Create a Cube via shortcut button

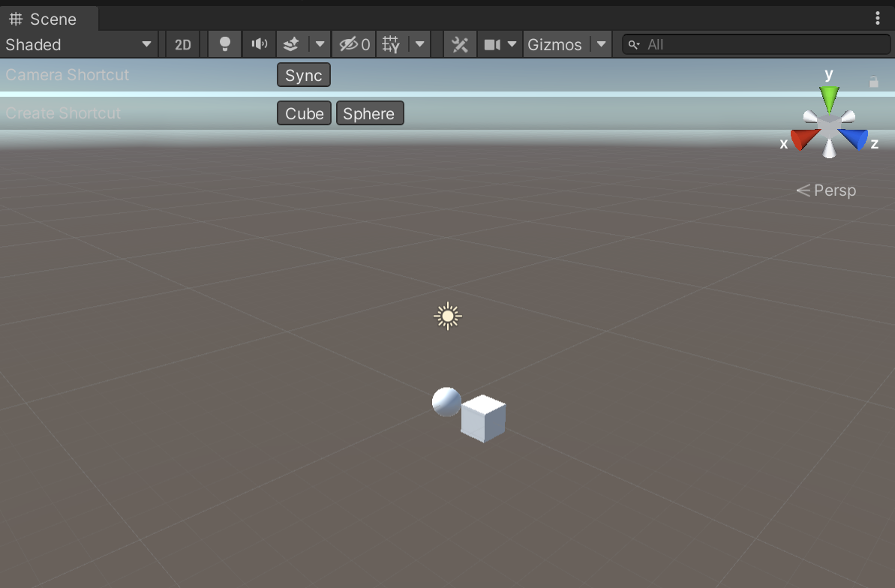click(x=305, y=113)
